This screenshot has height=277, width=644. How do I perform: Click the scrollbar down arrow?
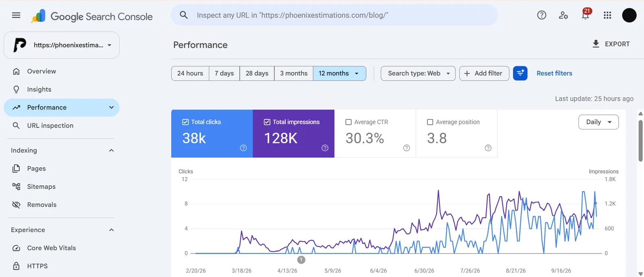[640, 274]
